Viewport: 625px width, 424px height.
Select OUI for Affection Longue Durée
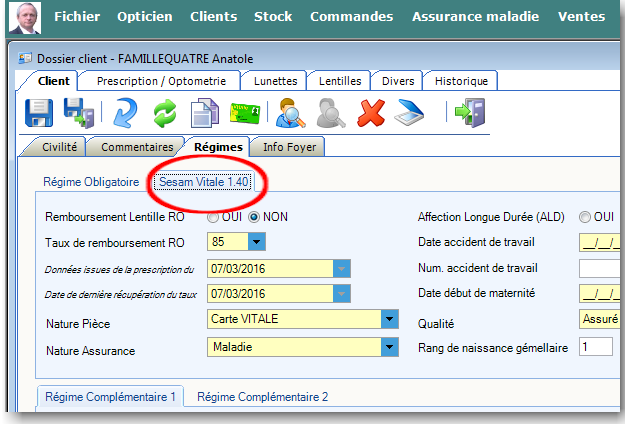tap(585, 217)
